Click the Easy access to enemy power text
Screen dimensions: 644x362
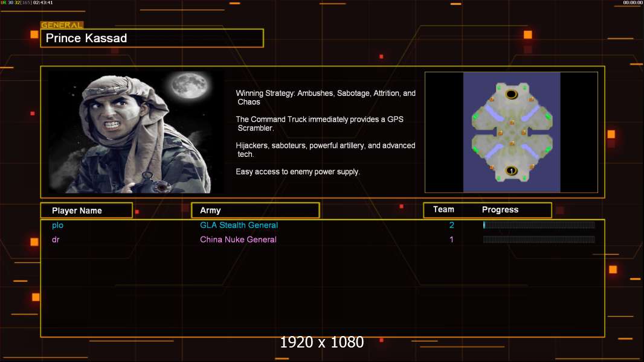click(x=298, y=172)
